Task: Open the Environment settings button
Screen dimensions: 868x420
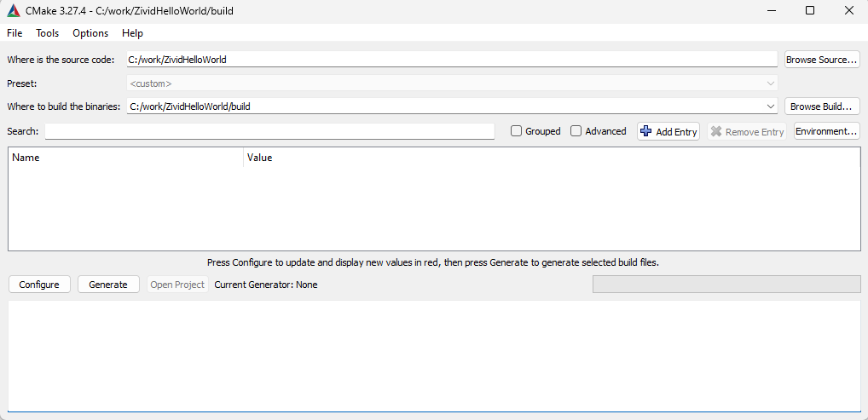Action: click(826, 131)
